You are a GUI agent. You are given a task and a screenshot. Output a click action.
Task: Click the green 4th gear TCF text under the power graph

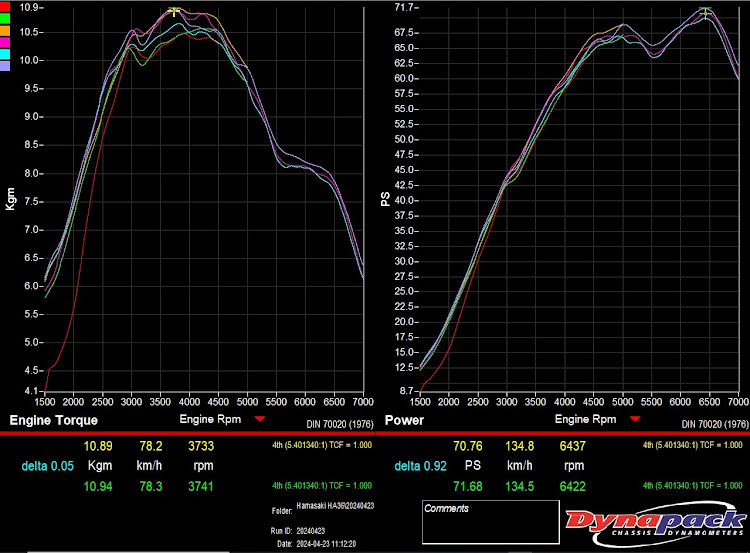pos(693,486)
